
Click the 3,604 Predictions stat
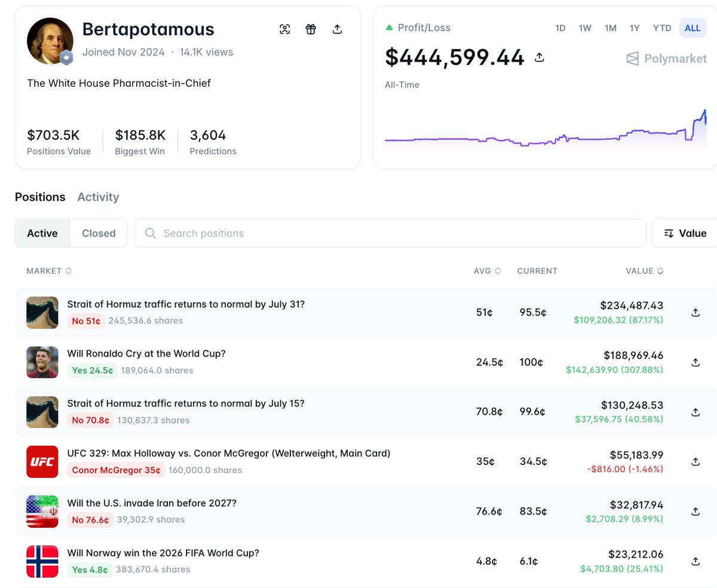point(213,141)
